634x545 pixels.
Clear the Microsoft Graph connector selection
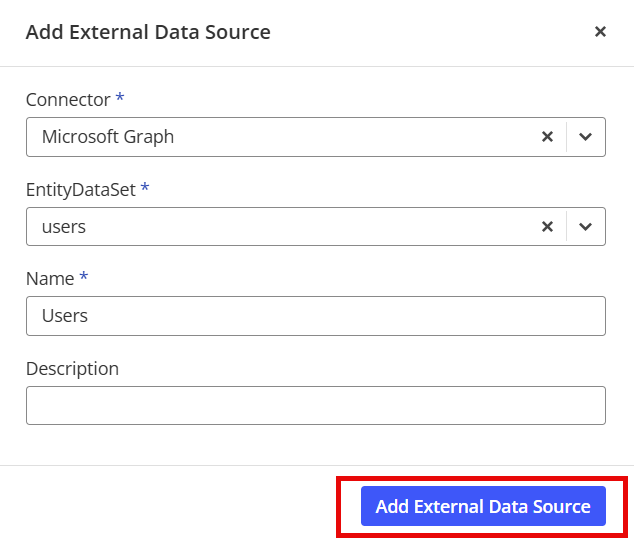point(547,137)
